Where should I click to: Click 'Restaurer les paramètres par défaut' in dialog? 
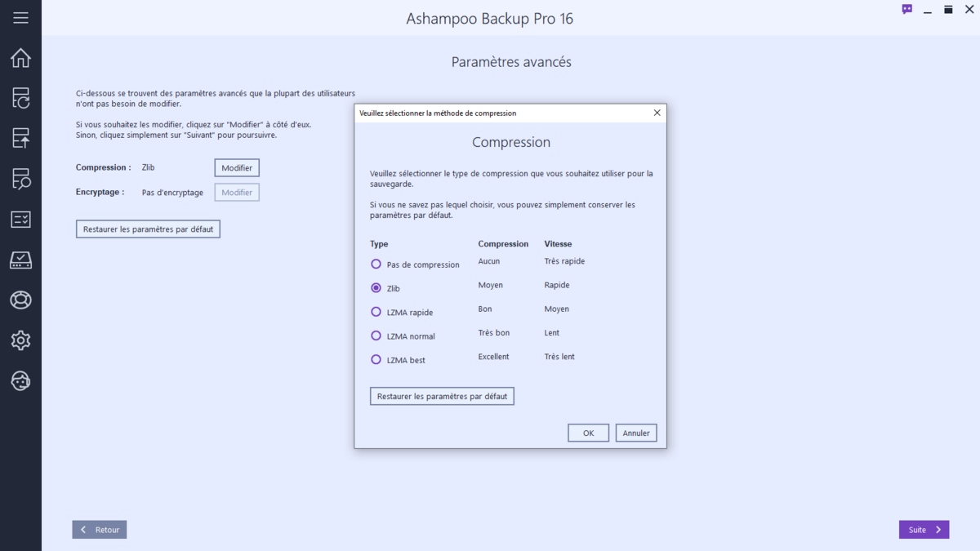click(442, 396)
